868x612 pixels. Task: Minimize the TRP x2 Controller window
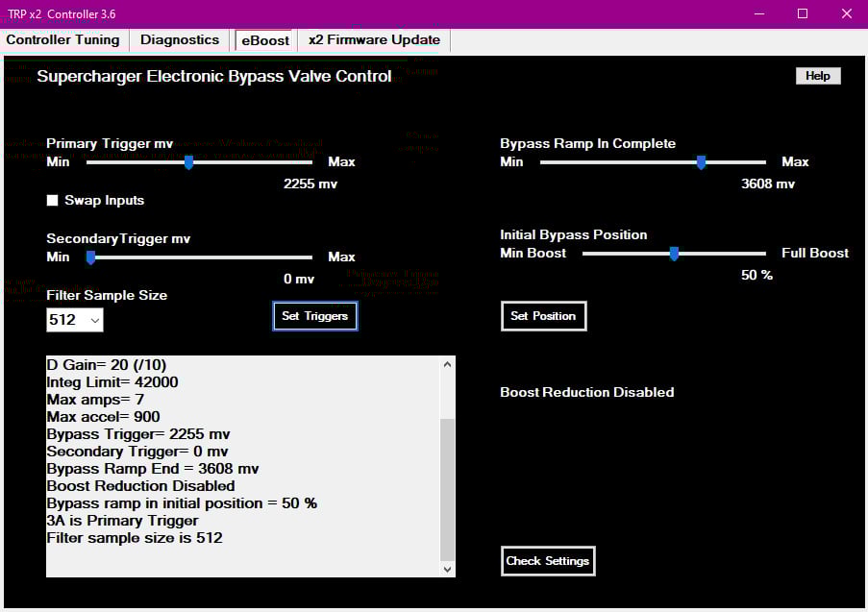coord(759,13)
